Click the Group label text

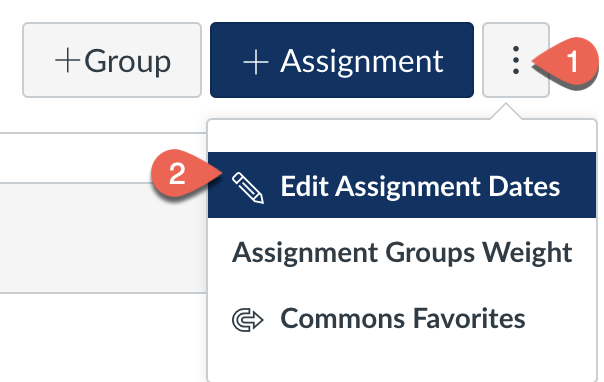pos(128,62)
